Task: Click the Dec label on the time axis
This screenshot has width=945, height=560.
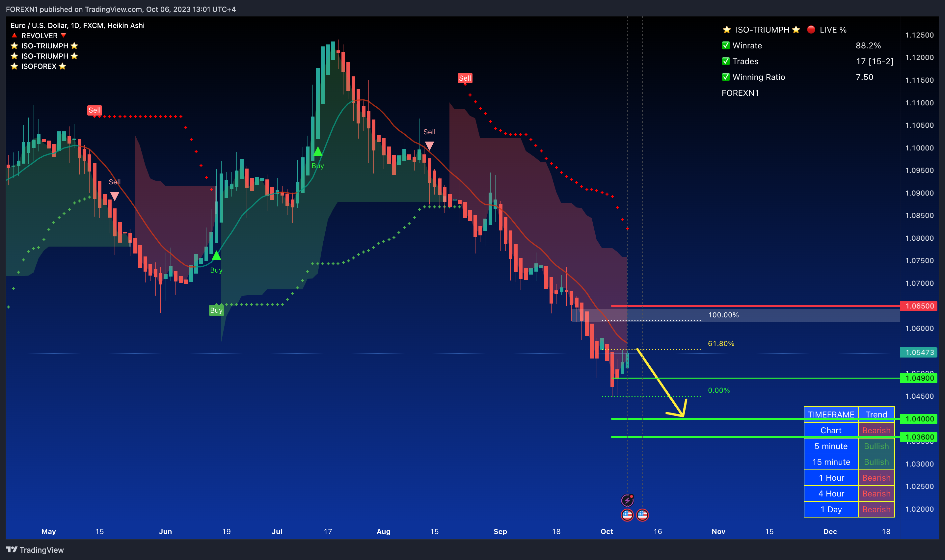Action: click(x=830, y=531)
